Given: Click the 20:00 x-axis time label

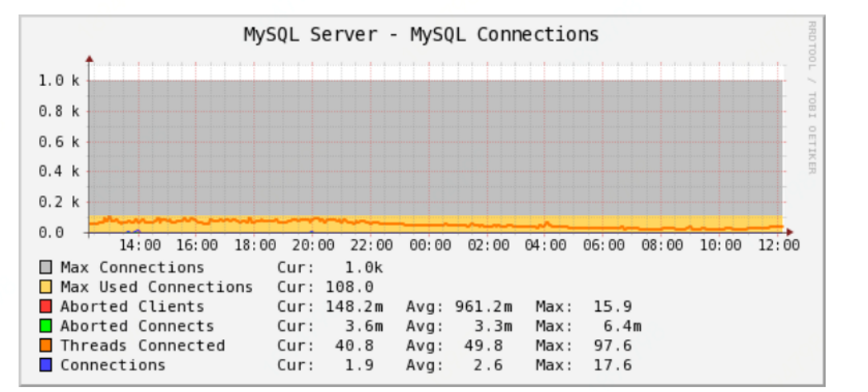Looking at the screenshot, I should point(312,245).
